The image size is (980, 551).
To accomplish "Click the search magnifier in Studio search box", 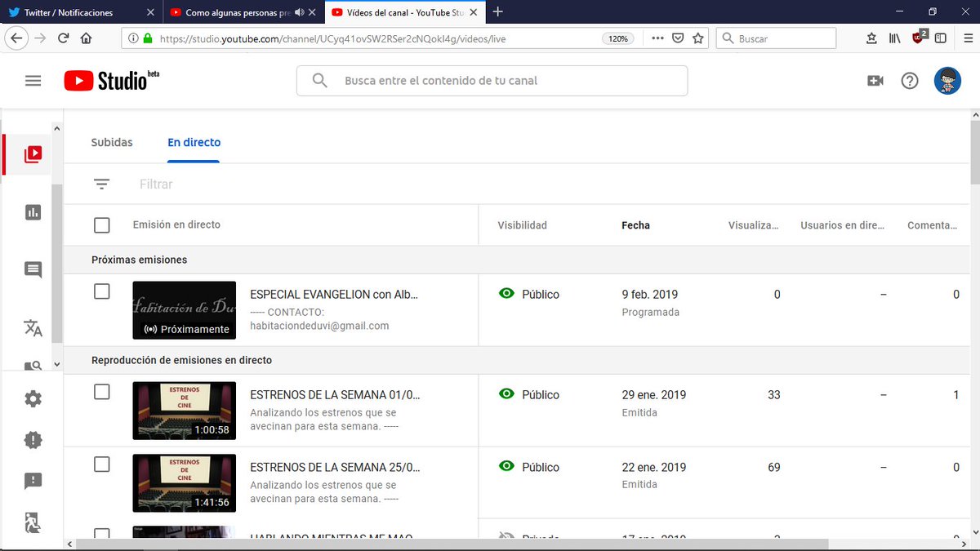I will pos(319,81).
